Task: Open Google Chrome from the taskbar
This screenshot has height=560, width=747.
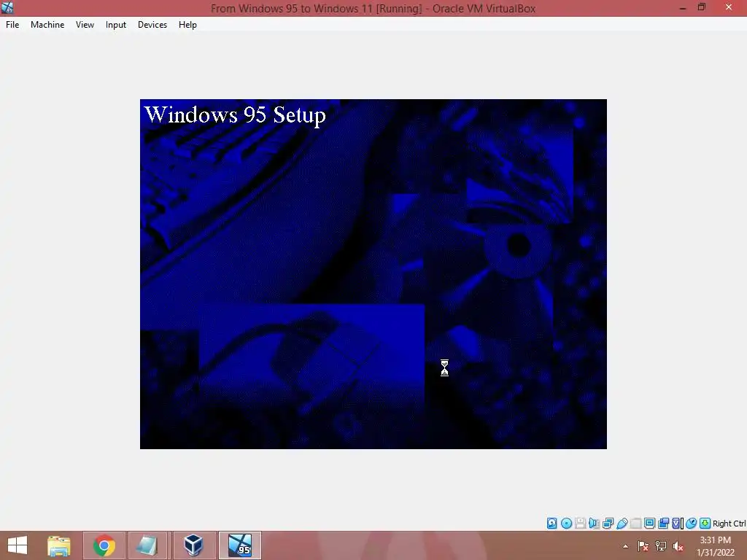Action: click(x=104, y=545)
